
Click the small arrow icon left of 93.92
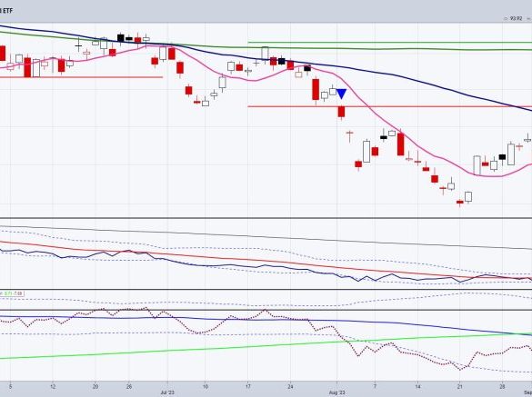pos(506,19)
